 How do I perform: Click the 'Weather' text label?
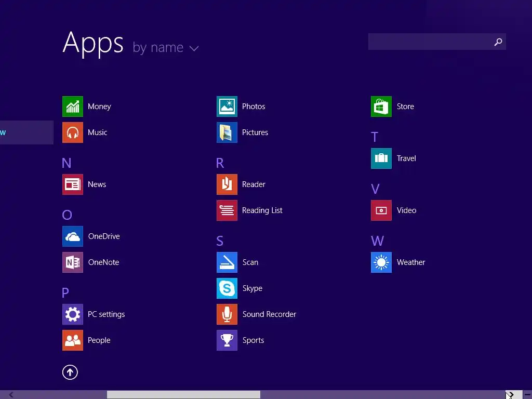(411, 262)
